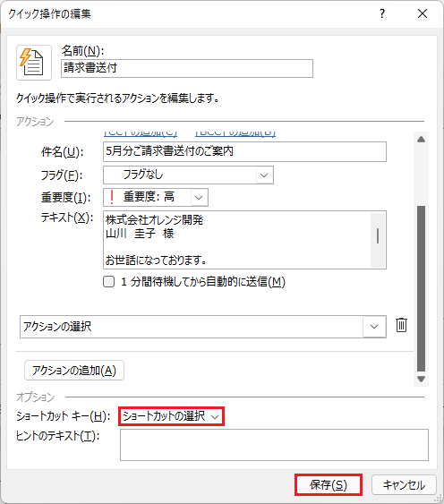
Task: Click the 保存 button
Action: 329,484
